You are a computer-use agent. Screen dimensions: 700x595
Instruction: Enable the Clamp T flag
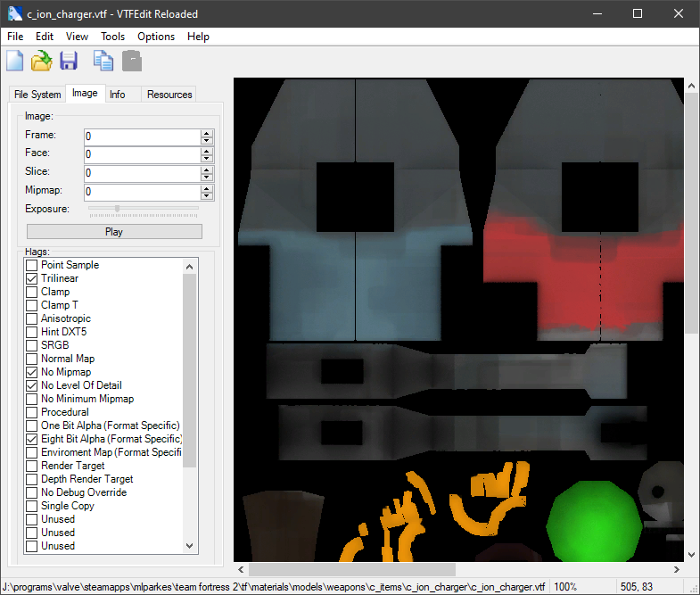coord(32,305)
